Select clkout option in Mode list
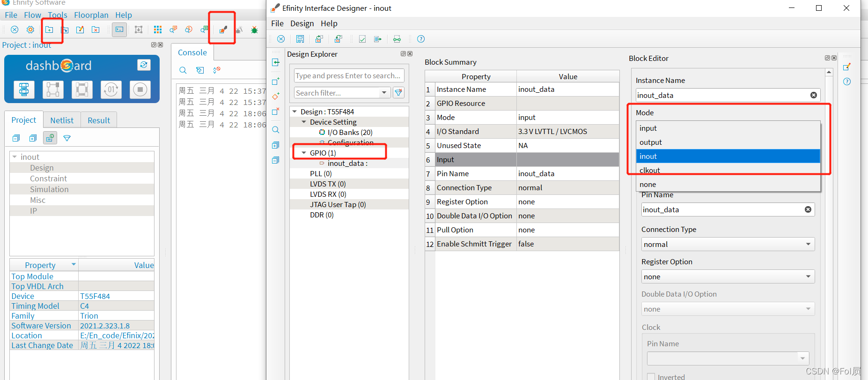 click(x=728, y=170)
